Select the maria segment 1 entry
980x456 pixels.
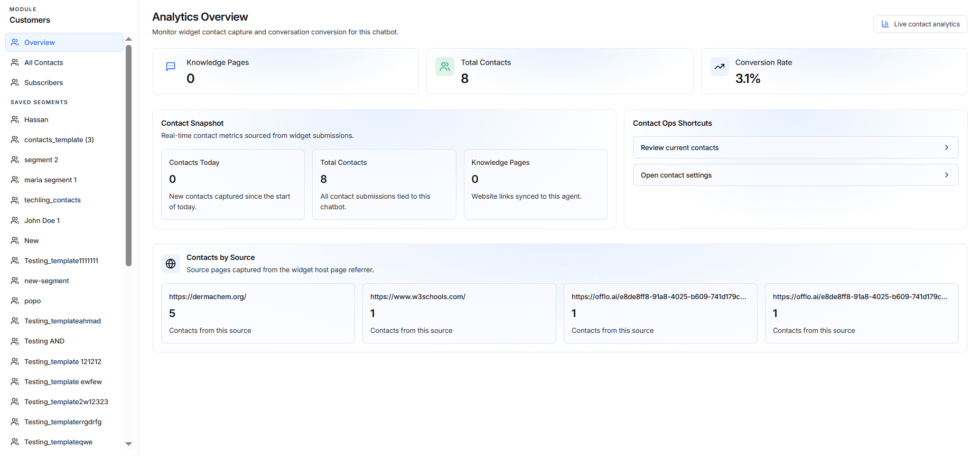[x=64, y=180]
